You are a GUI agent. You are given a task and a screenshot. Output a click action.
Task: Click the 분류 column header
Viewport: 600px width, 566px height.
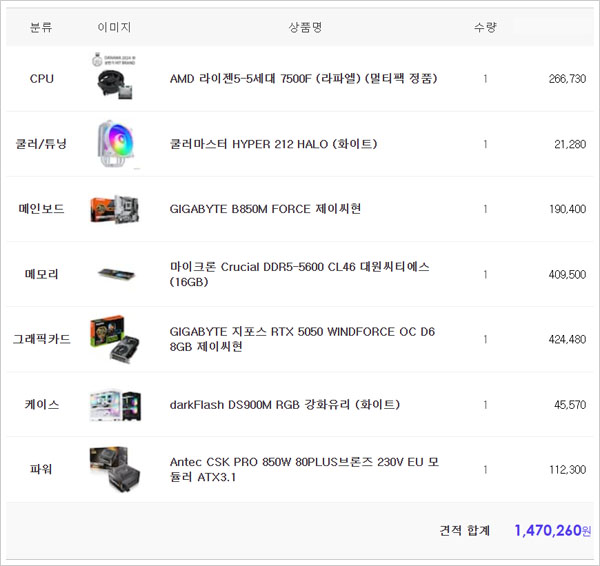click(x=42, y=28)
